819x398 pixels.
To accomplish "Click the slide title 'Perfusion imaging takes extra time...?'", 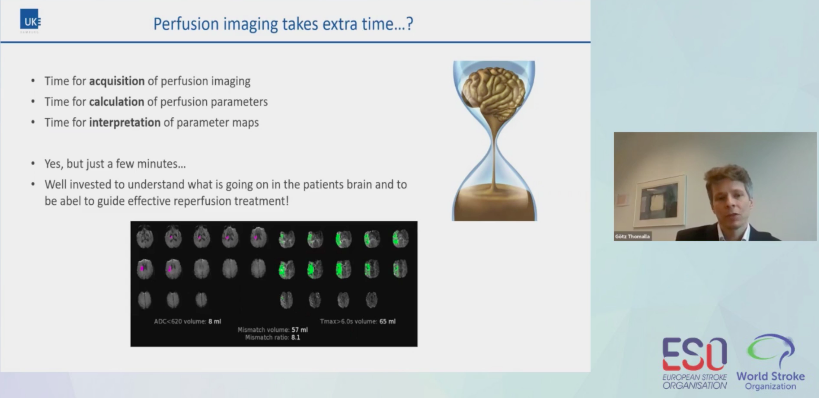I will 283,24.
